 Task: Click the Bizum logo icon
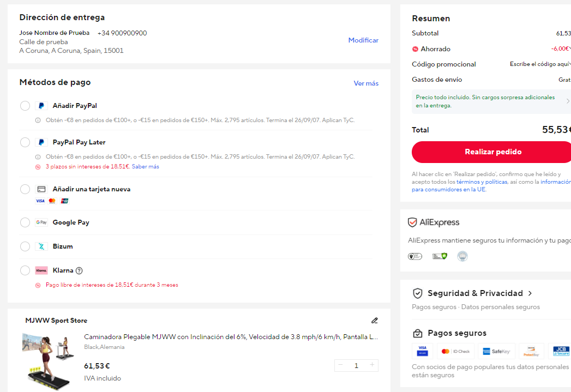41,246
